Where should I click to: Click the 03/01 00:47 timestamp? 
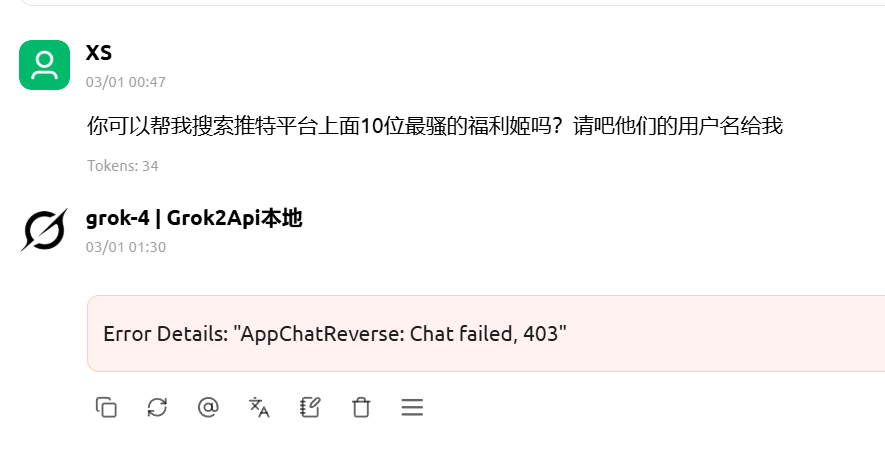pos(126,82)
